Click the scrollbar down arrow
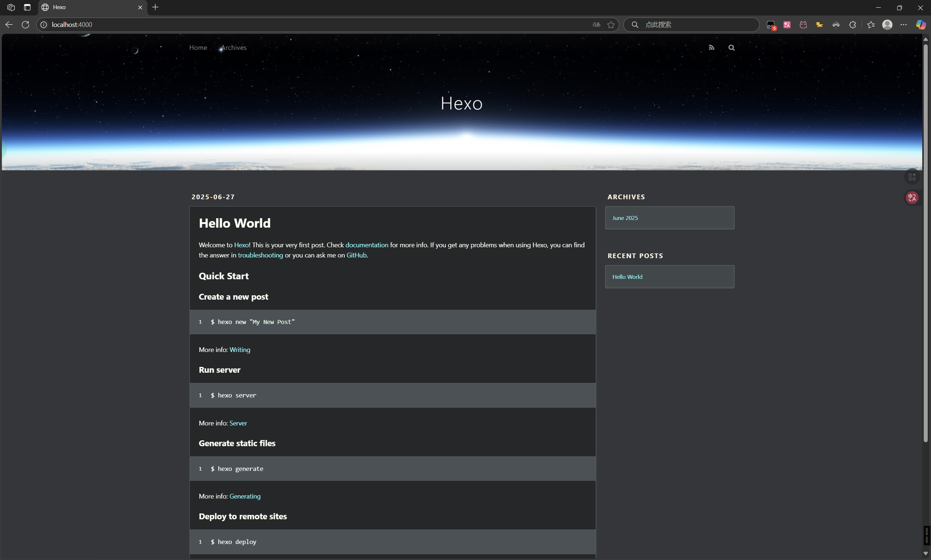The height and width of the screenshot is (560, 931). [x=925, y=553]
